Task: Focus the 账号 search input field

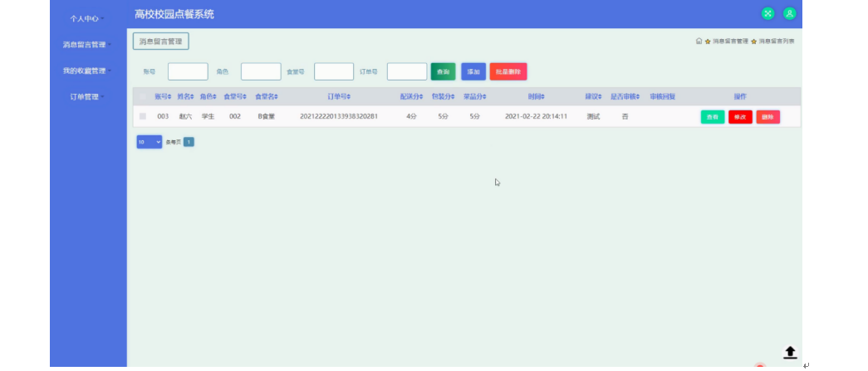Action: point(188,72)
